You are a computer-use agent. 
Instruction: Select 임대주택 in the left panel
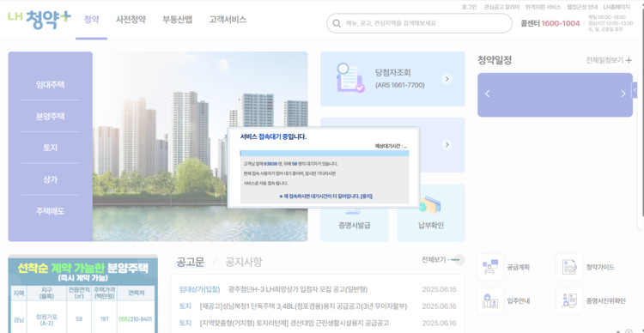[x=50, y=85]
